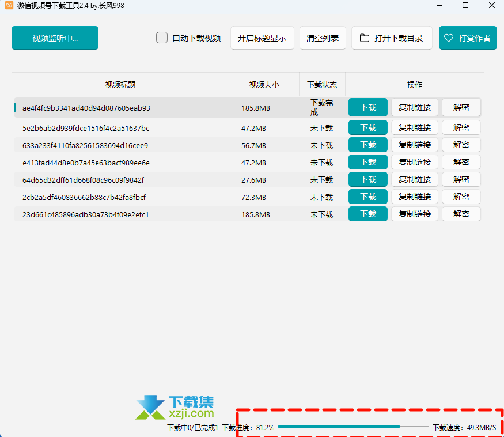Click the 视频监听中... monitoring button
The width and height of the screenshot is (504, 437).
pos(55,38)
